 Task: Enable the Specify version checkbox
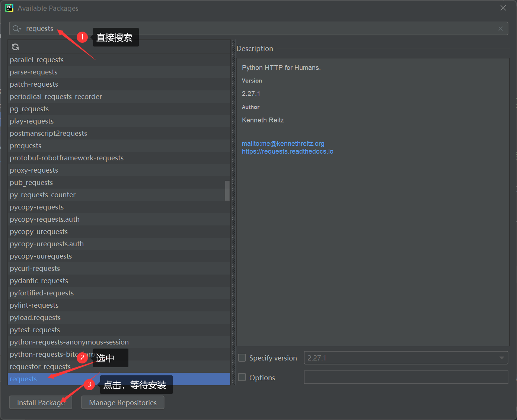click(x=242, y=358)
